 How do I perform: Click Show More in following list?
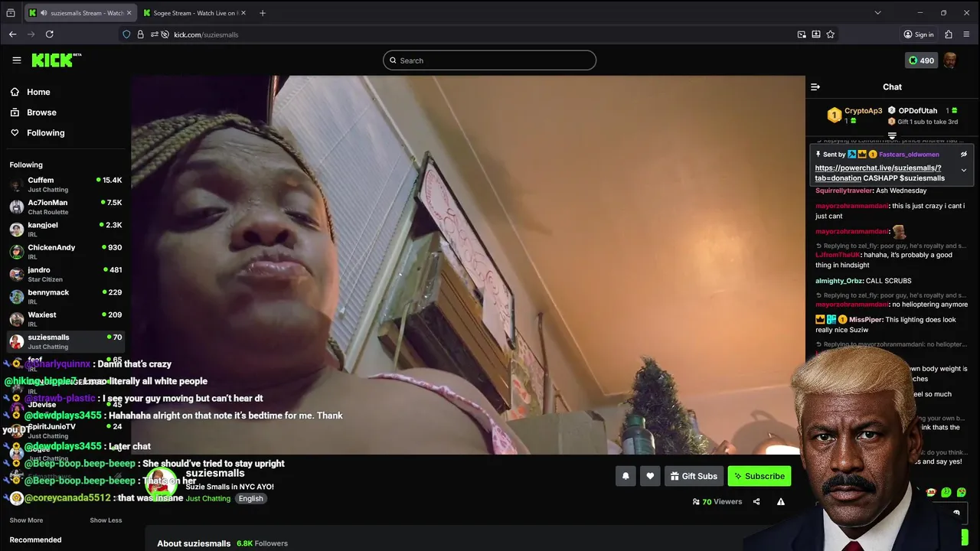tap(26, 520)
